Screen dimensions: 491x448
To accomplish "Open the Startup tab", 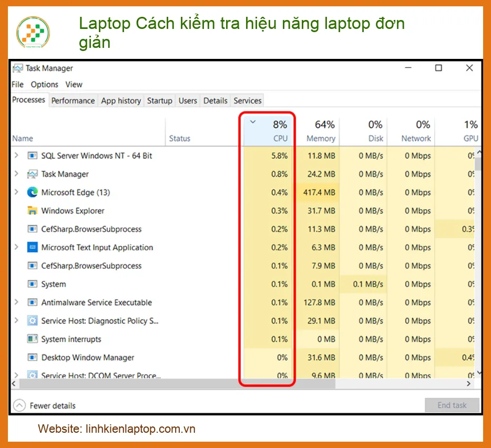I will click(160, 100).
